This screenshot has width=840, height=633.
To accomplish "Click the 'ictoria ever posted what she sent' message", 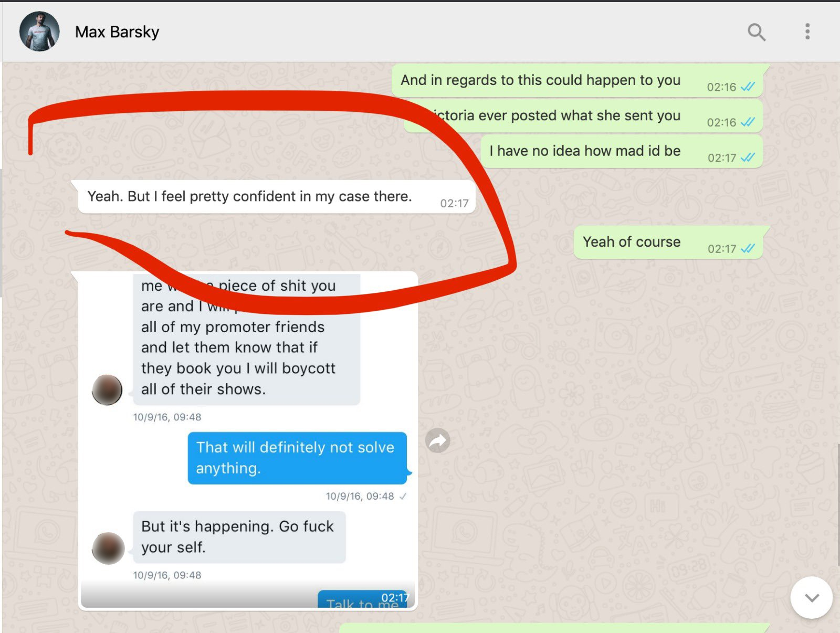I will [583, 116].
